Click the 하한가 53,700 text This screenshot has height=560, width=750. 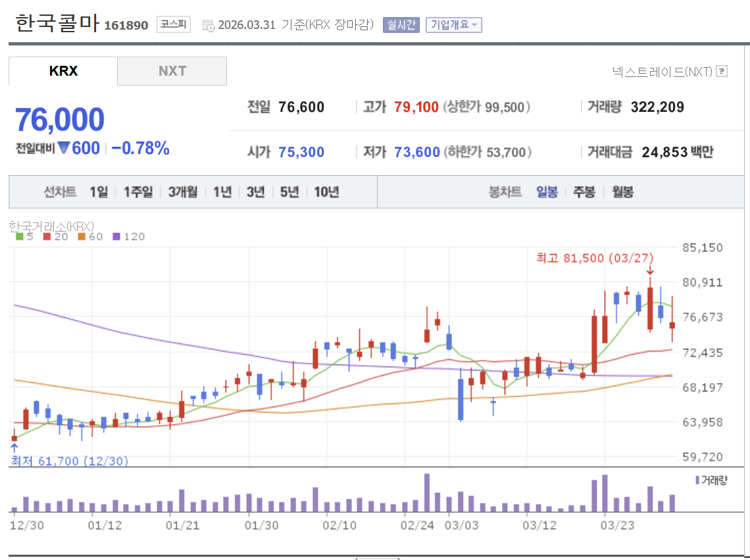click(x=488, y=152)
